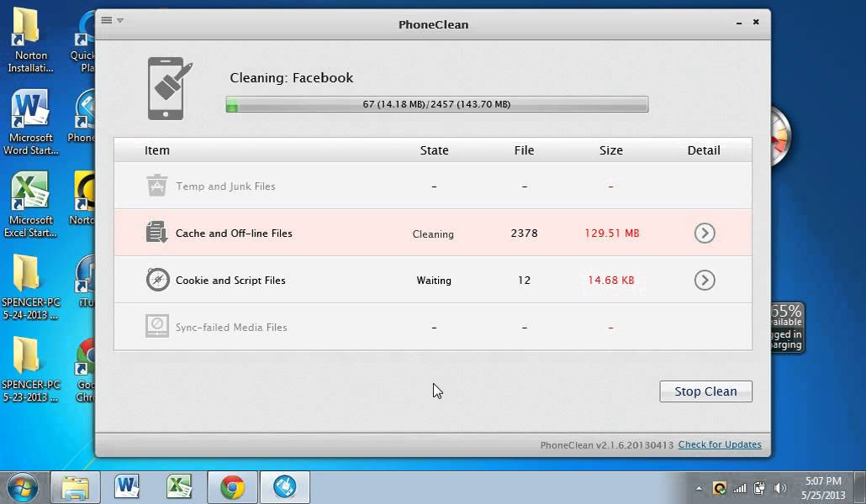Click the Norton tray icon
The width and height of the screenshot is (866, 504).
click(719, 488)
